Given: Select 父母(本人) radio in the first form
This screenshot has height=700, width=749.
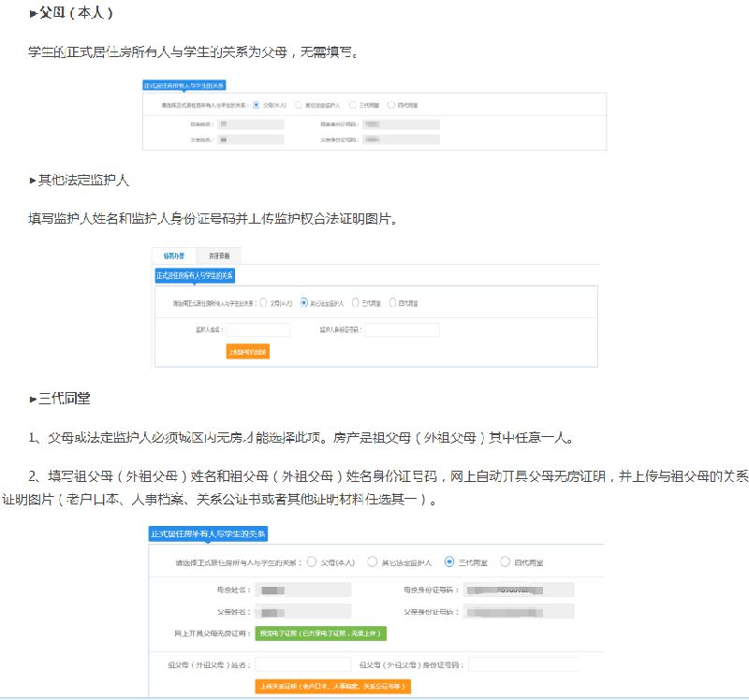Looking at the screenshot, I should click(x=257, y=105).
